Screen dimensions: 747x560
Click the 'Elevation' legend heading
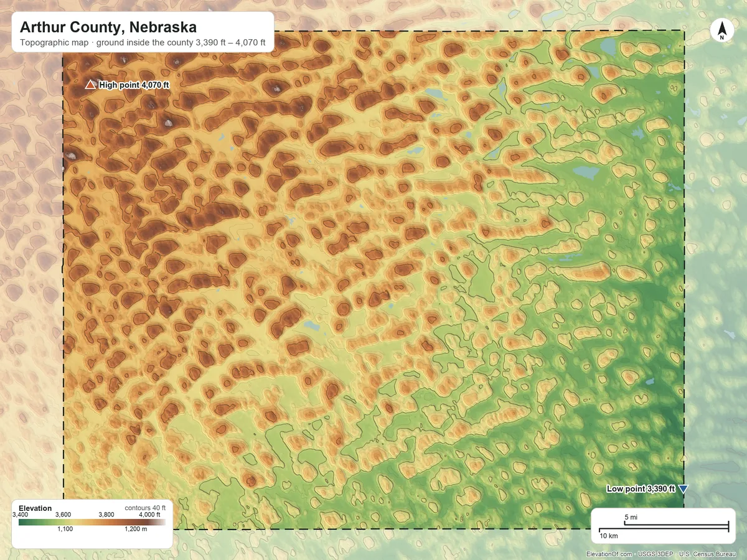pos(35,508)
